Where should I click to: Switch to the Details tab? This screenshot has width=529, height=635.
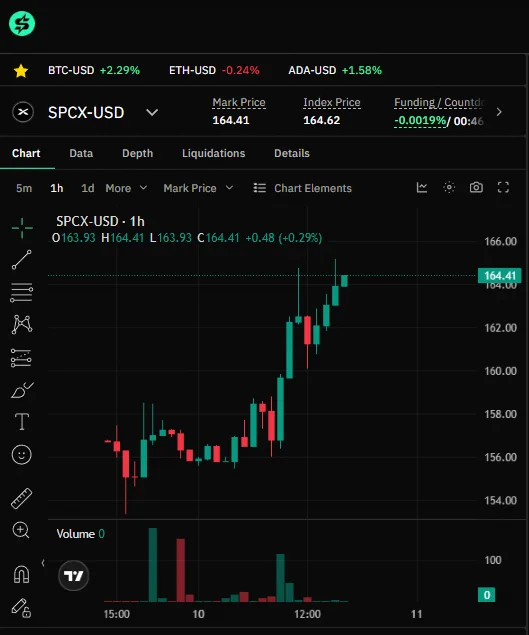292,153
